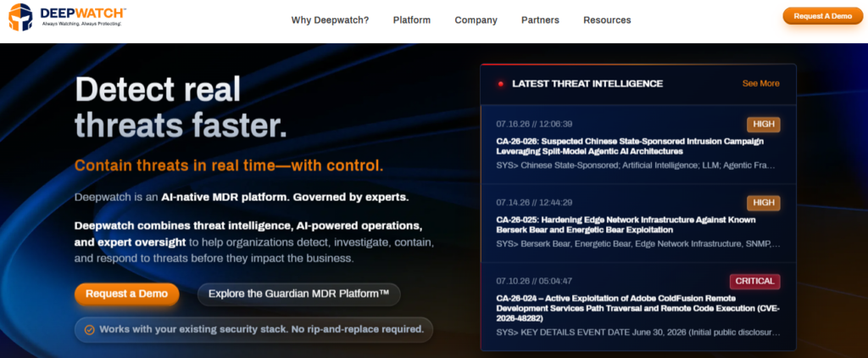Click 'Contain threats in real time' subheading

click(229, 165)
